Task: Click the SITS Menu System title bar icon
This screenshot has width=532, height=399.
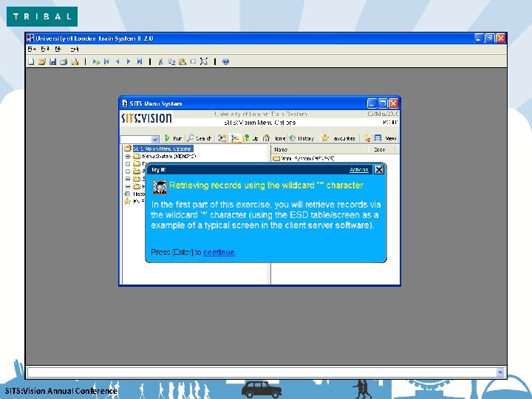Action: (x=125, y=103)
